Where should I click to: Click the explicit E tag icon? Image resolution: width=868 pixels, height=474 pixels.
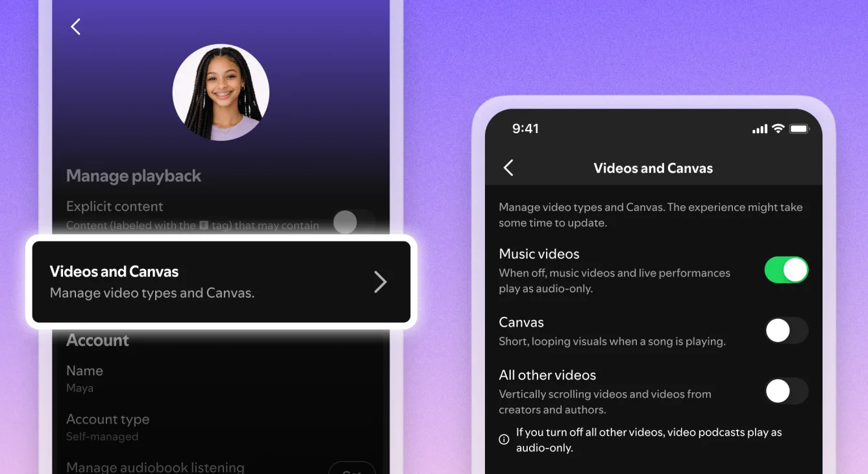(204, 225)
